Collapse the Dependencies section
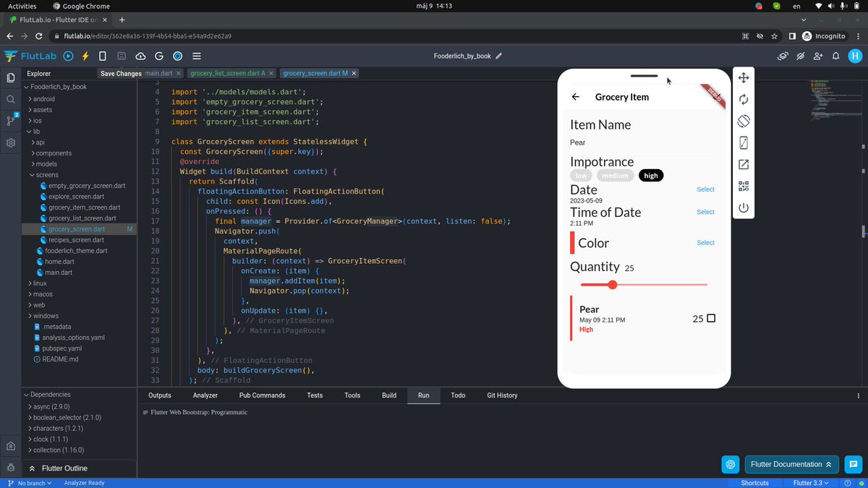 click(x=50, y=395)
